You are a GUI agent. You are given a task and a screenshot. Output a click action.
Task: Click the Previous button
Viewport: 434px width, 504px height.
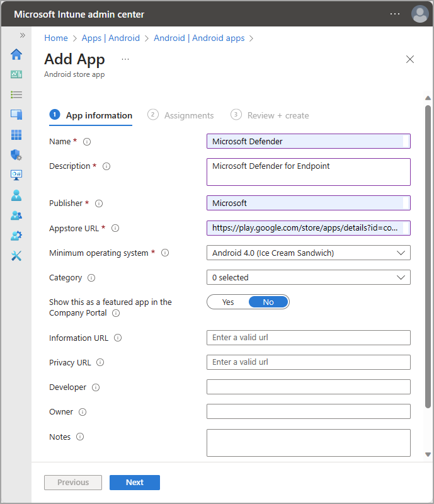(x=73, y=483)
